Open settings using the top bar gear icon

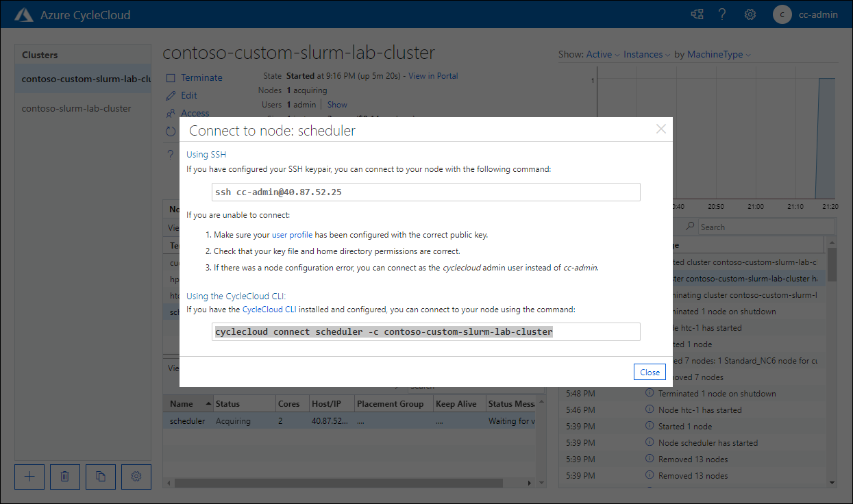point(750,14)
